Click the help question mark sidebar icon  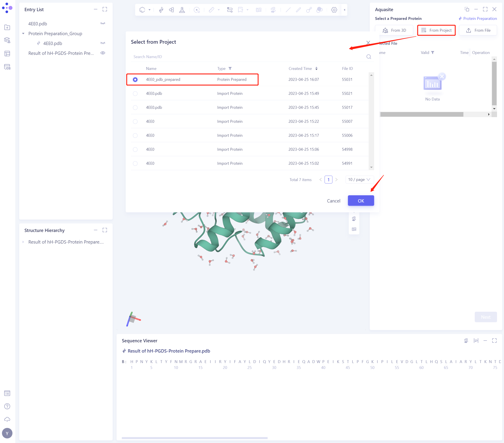(x=7, y=406)
